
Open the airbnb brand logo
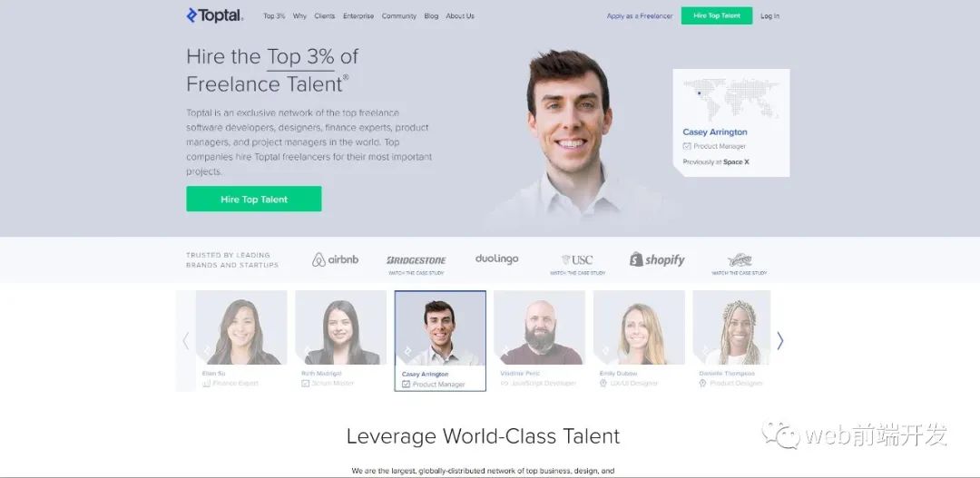(336, 259)
